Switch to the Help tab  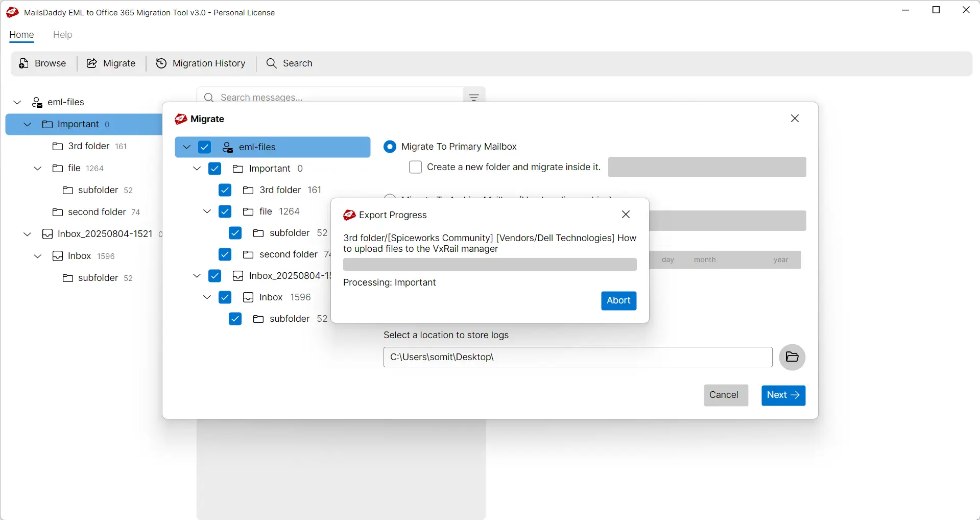pyautogui.click(x=62, y=35)
